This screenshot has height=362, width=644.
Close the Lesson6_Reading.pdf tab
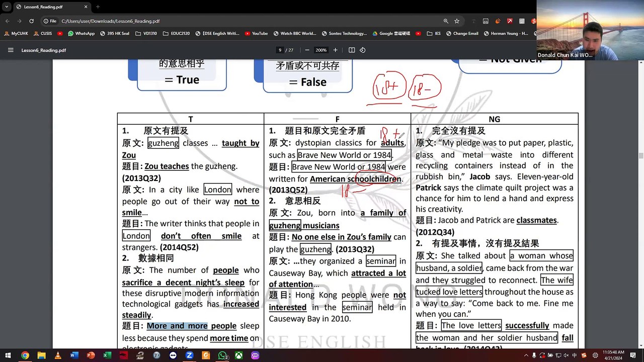click(x=86, y=7)
